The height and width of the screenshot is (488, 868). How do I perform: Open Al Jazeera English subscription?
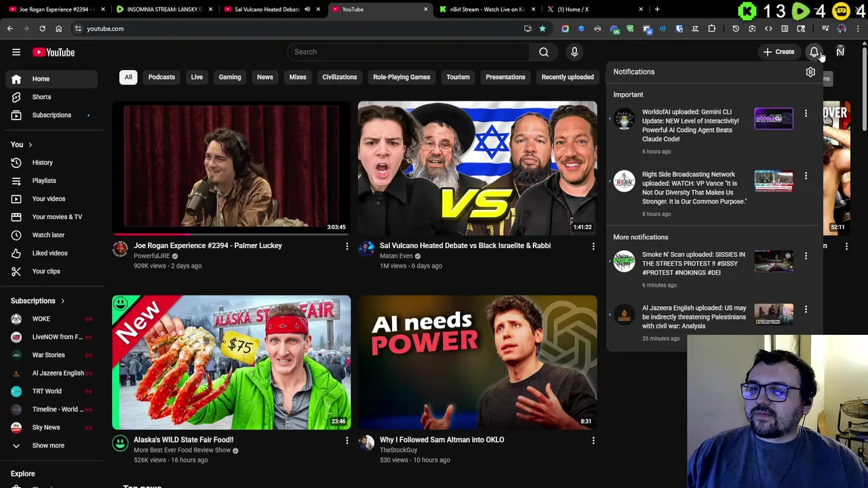click(x=52, y=373)
